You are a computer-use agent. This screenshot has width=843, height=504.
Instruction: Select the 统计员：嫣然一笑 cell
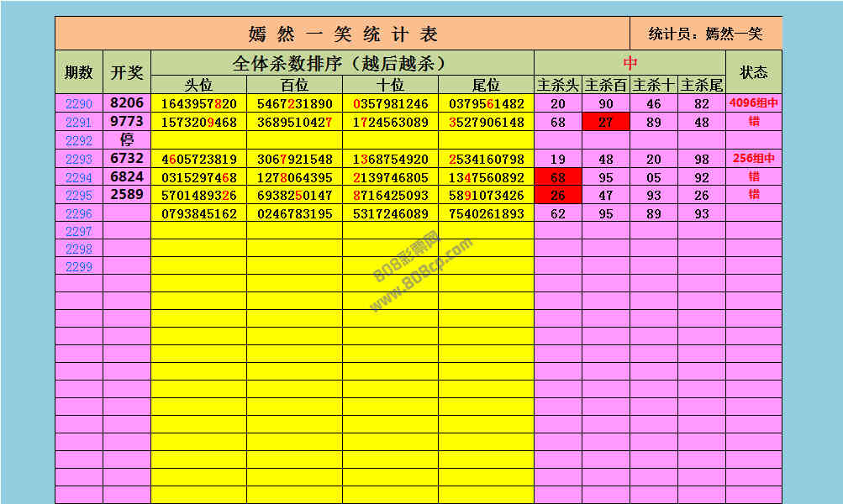click(705, 34)
